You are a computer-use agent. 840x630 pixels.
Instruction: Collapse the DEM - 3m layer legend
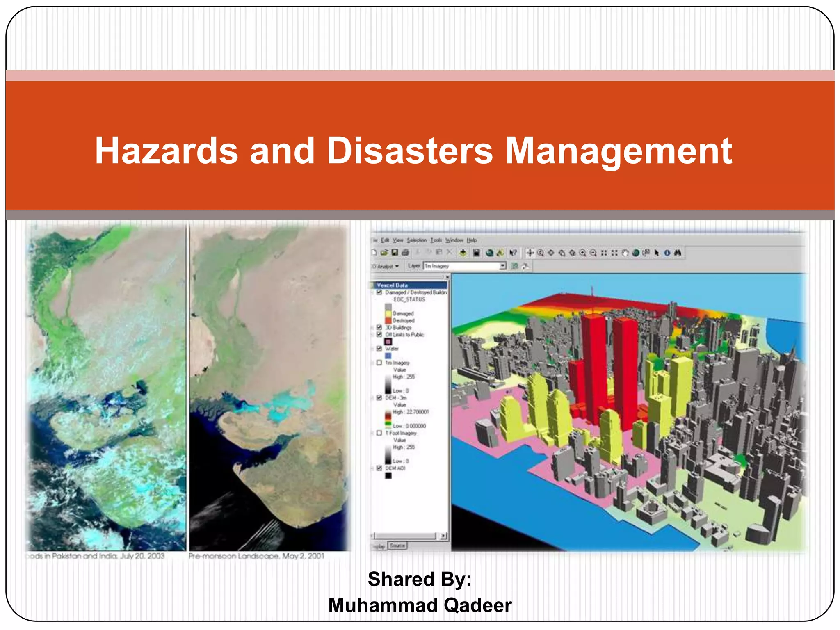(x=373, y=398)
